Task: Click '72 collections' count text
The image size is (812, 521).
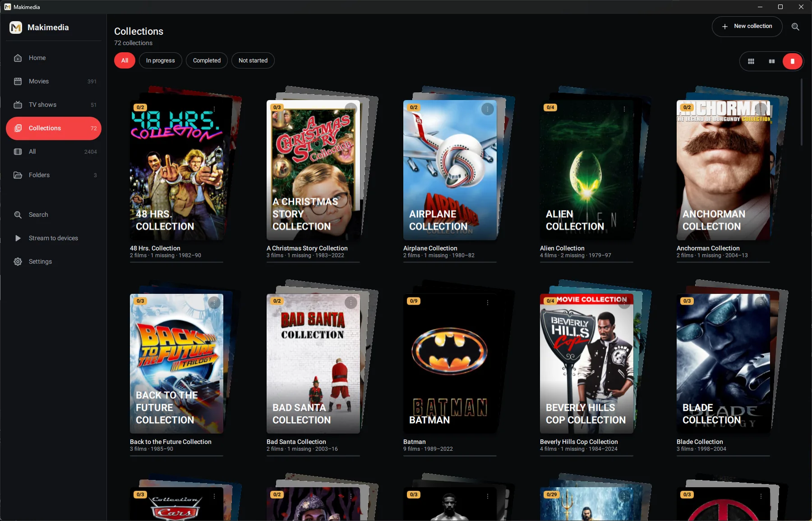Action: [x=133, y=43]
